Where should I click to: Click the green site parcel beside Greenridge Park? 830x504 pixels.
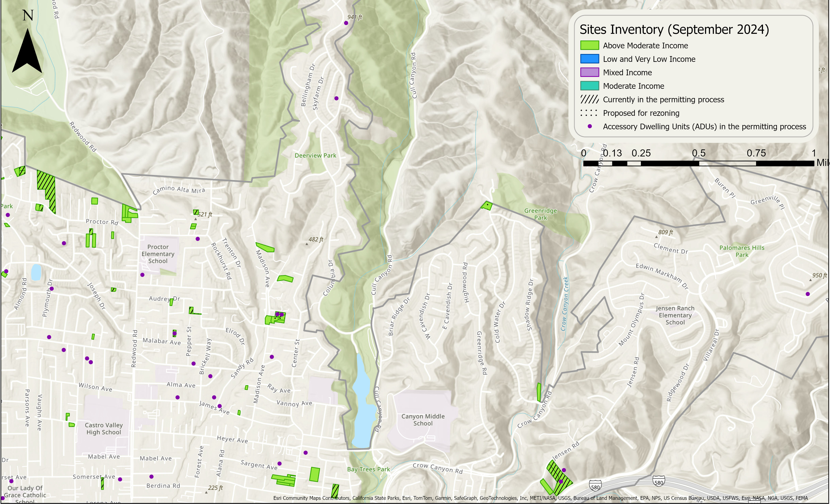(x=486, y=206)
